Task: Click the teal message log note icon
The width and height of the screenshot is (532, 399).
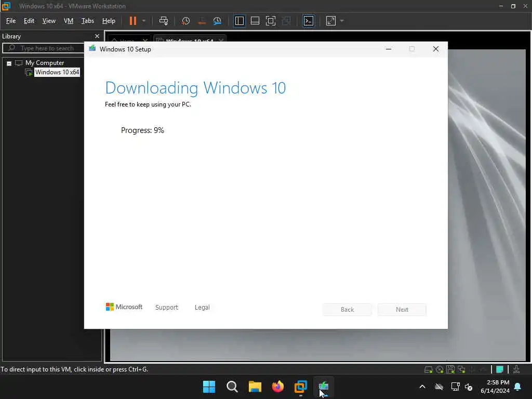Action: (x=499, y=369)
